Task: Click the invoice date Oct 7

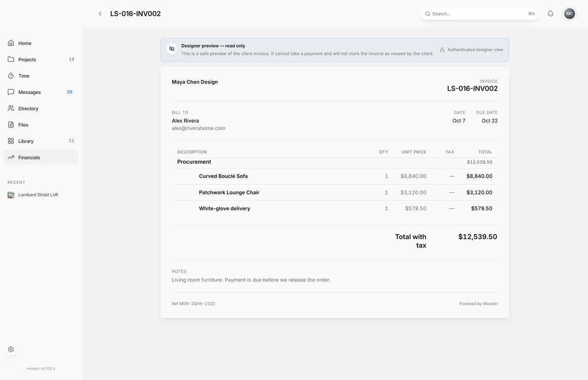Action: point(459,120)
